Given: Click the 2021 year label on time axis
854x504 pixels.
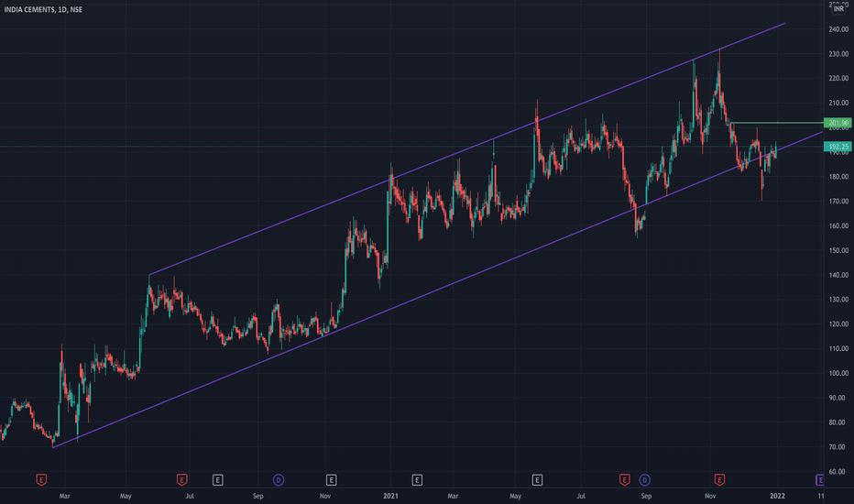Looking at the screenshot, I should [390, 496].
